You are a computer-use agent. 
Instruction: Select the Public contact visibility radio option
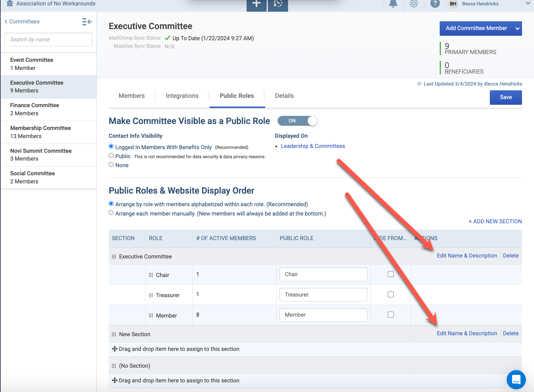tap(111, 155)
